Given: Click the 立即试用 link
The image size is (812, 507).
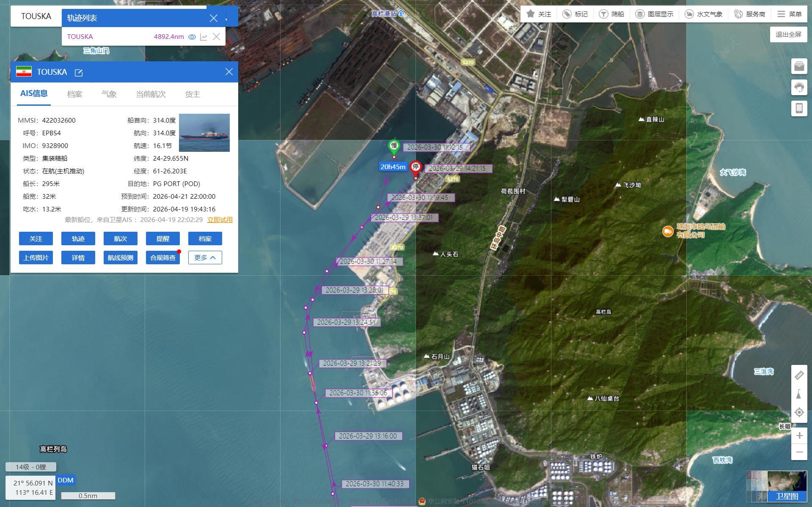Looking at the screenshot, I should (220, 220).
